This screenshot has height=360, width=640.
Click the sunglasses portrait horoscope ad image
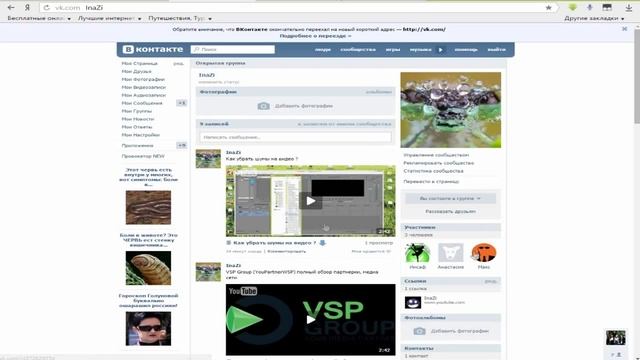coord(148,328)
